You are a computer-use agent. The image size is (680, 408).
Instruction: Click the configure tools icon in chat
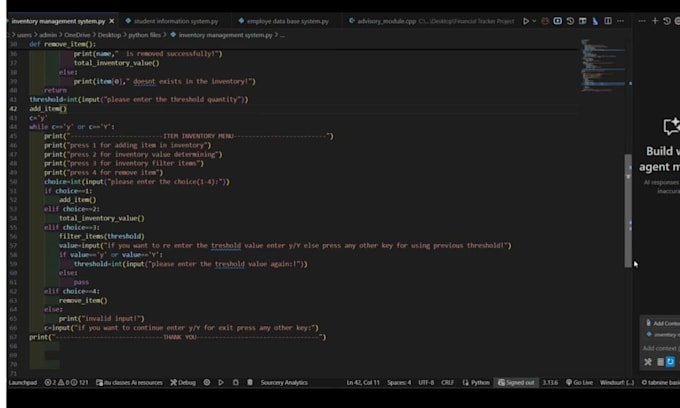[648, 362]
